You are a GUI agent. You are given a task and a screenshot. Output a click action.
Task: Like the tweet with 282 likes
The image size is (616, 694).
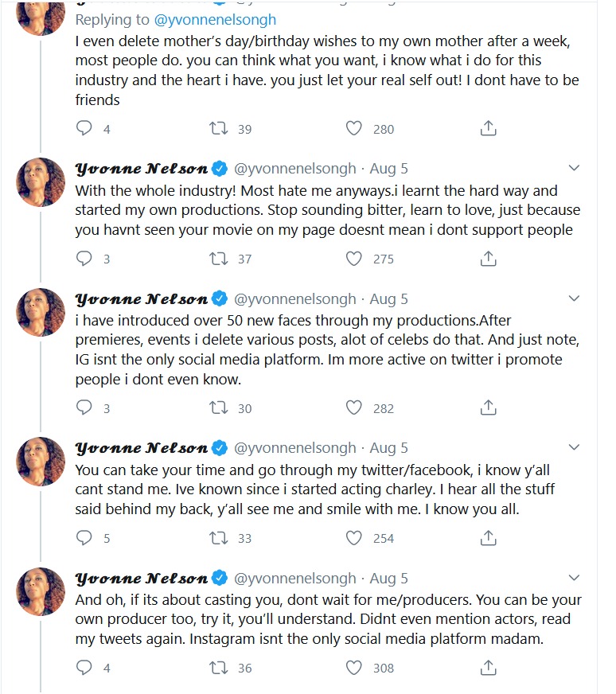353,407
